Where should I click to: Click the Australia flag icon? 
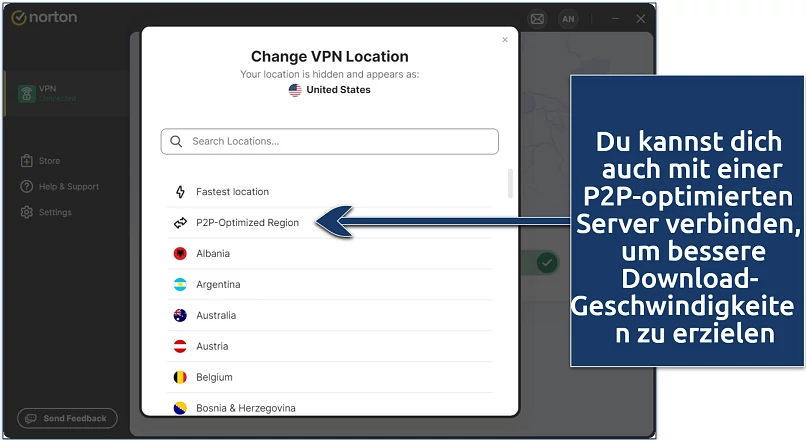pyautogui.click(x=180, y=315)
